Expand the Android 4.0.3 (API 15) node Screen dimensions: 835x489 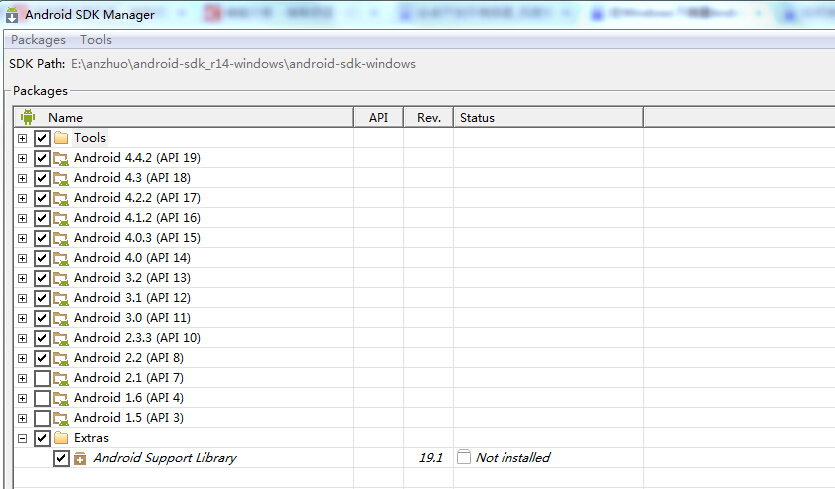(x=22, y=238)
